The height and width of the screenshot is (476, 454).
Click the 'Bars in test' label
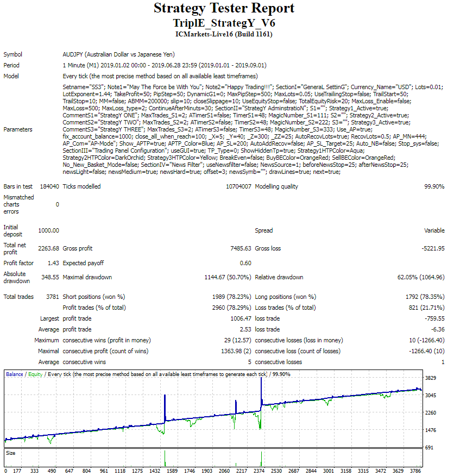click(18, 186)
